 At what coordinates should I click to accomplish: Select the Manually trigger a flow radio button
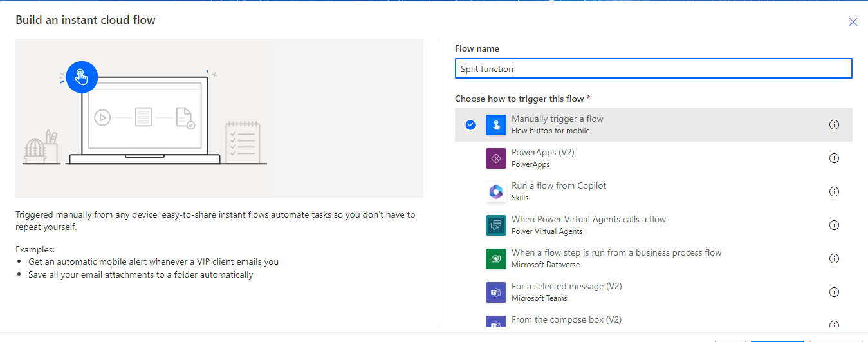click(470, 125)
